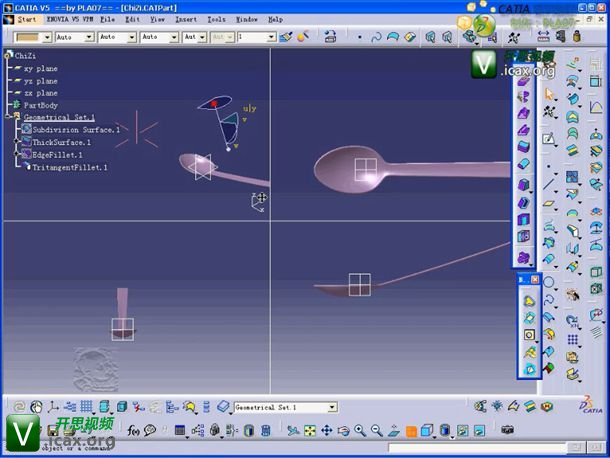This screenshot has width=610, height=458.
Task: Click the Tools menu
Action: click(216, 19)
